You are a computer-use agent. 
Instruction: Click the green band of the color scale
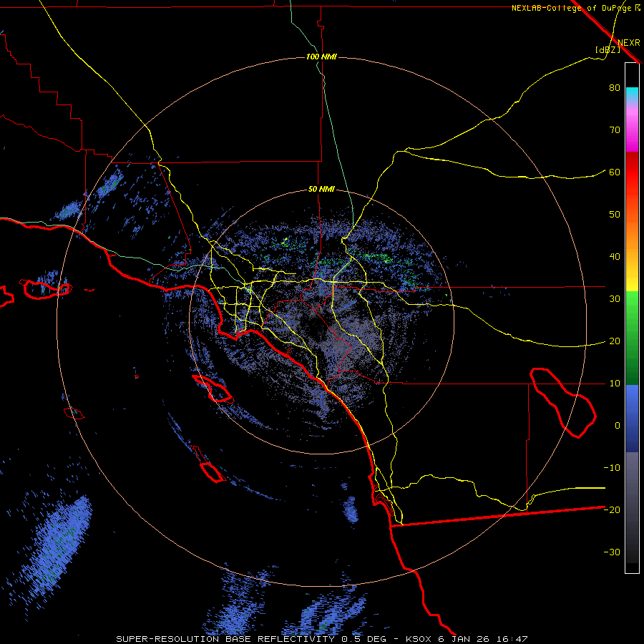632,338
